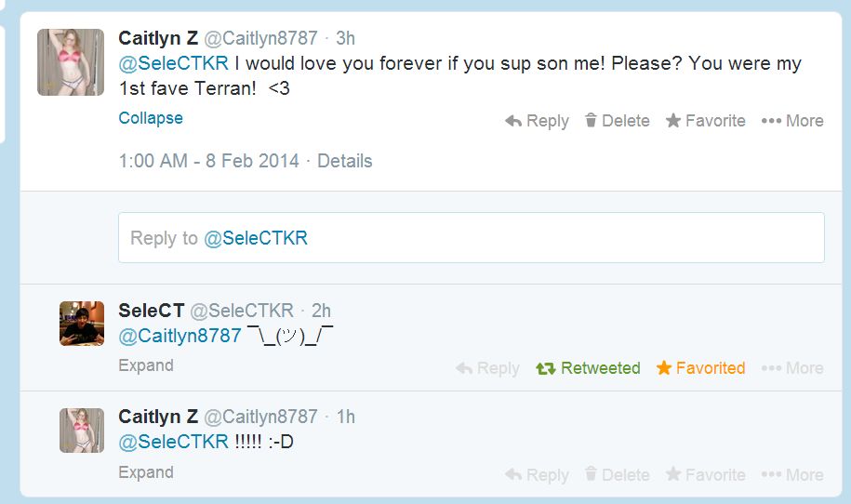851x504 pixels.
Task: Open SeleCT's profile avatar thumbnail
Action: (x=82, y=324)
